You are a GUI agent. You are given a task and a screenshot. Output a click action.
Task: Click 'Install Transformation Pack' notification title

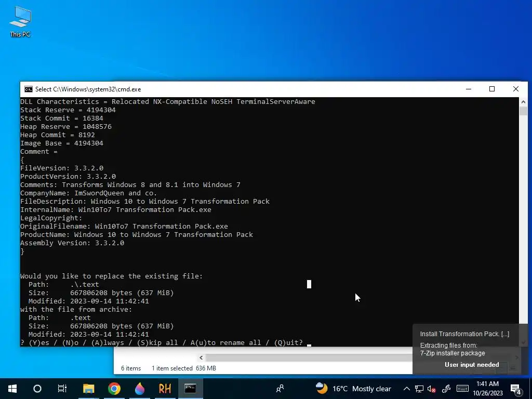464,334
